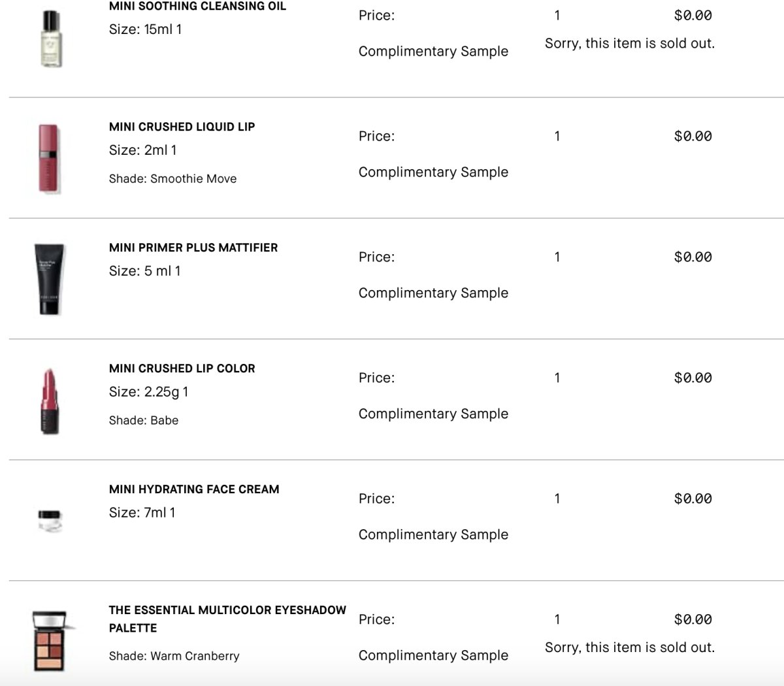Click the MINI CRUSHED LIP COLOR title
Viewport: 784px width, 686px height.
[x=182, y=368]
